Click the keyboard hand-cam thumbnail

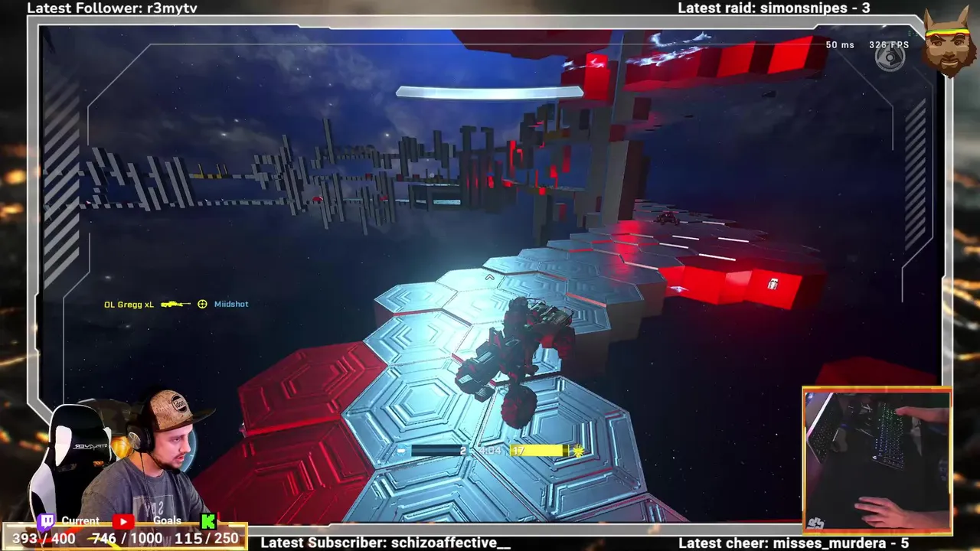click(877, 459)
